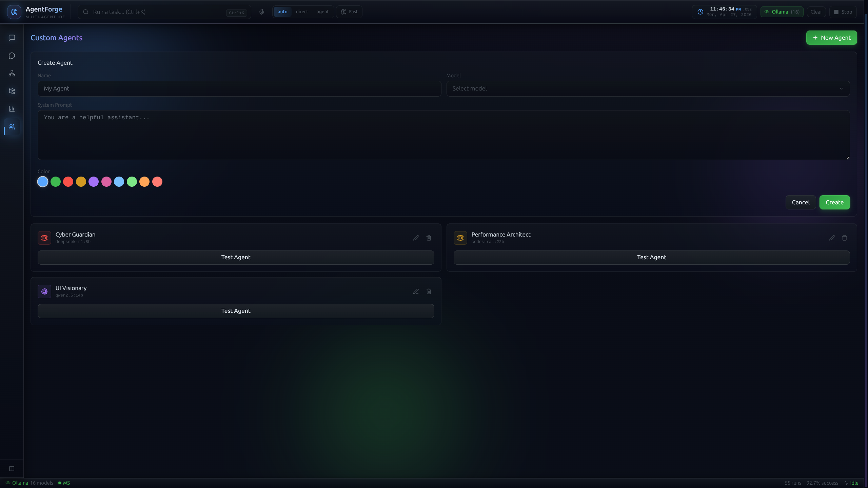The image size is (868, 488).
Task: Edit the Cyber Guardian agent
Action: (x=416, y=238)
